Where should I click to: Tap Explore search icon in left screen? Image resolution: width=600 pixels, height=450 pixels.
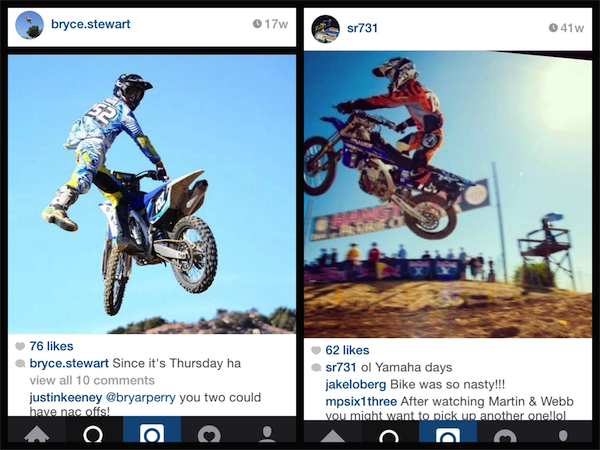coord(94,432)
